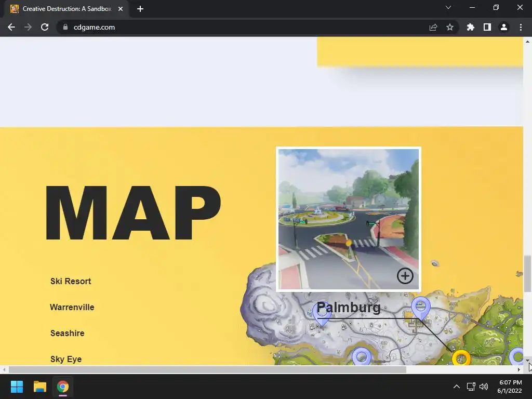Select Ski Resort location
The height and width of the screenshot is (399, 532).
tap(71, 281)
